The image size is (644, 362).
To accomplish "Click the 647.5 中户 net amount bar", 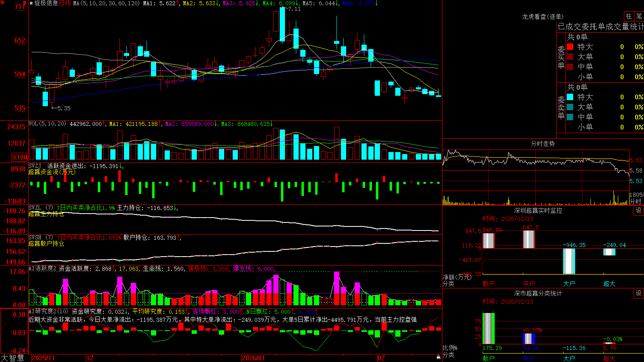I will click(529, 239).
